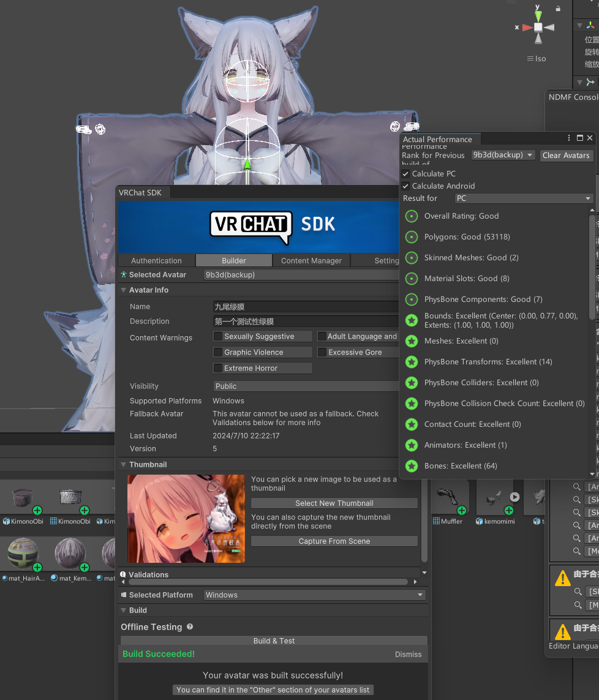599x700 pixels.
Task: Open the Result for PC dropdown
Action: coord(524,198)
